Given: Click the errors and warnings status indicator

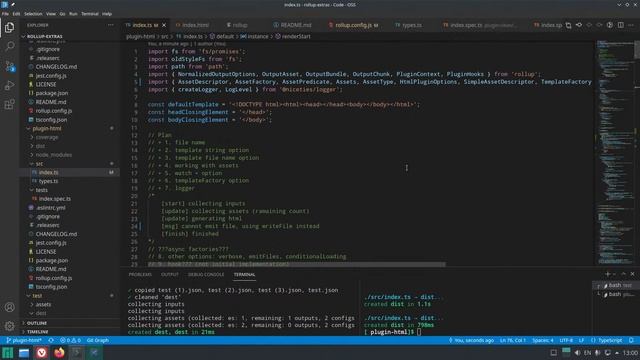Looking at the screenshot, I should [x=70, y=340].
